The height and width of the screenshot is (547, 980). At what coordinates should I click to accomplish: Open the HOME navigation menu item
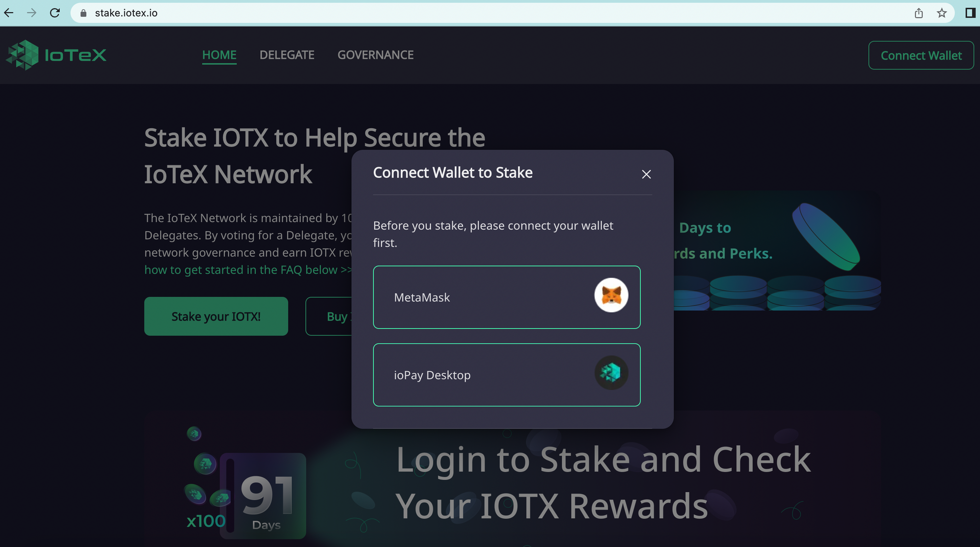(x=220, y=54)
